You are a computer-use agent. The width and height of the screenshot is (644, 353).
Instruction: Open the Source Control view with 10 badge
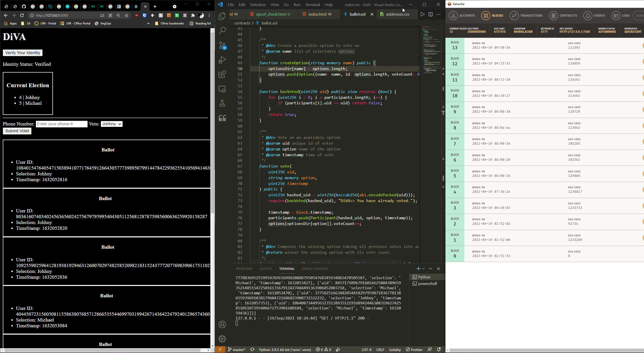click(222, 45)
